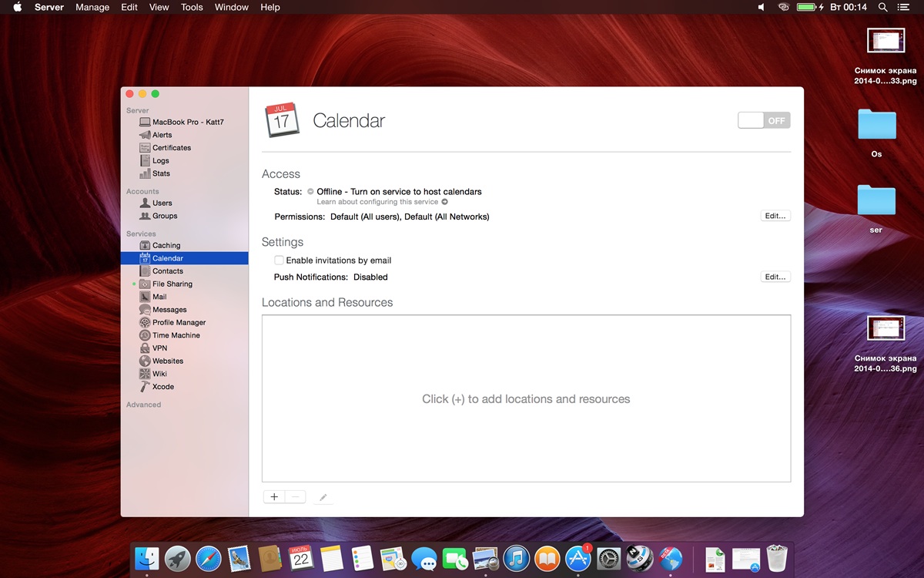Open the Help menu
924x578 pixels.
tap(270, 7)
